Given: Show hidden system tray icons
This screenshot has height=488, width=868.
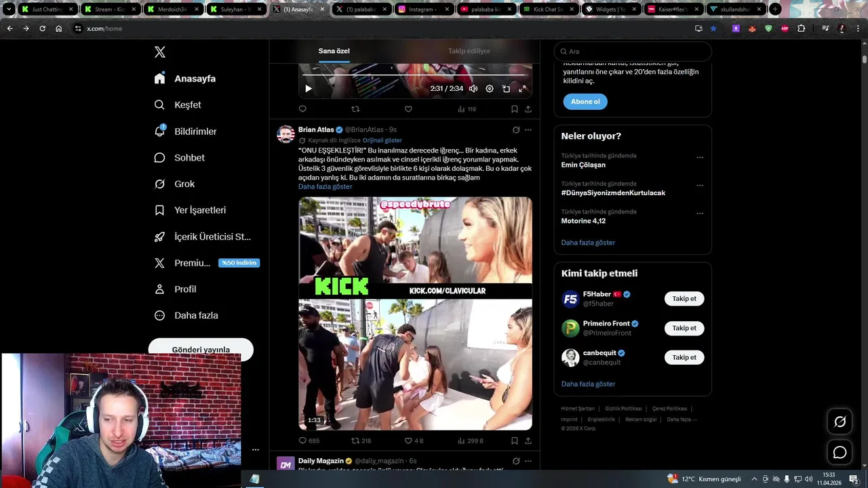Looking at the screenshot, I should (x=754, y=479).
